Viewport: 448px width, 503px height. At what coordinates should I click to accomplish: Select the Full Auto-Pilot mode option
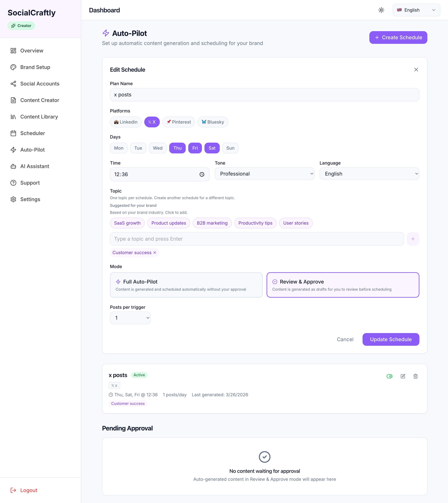[186, 285]
